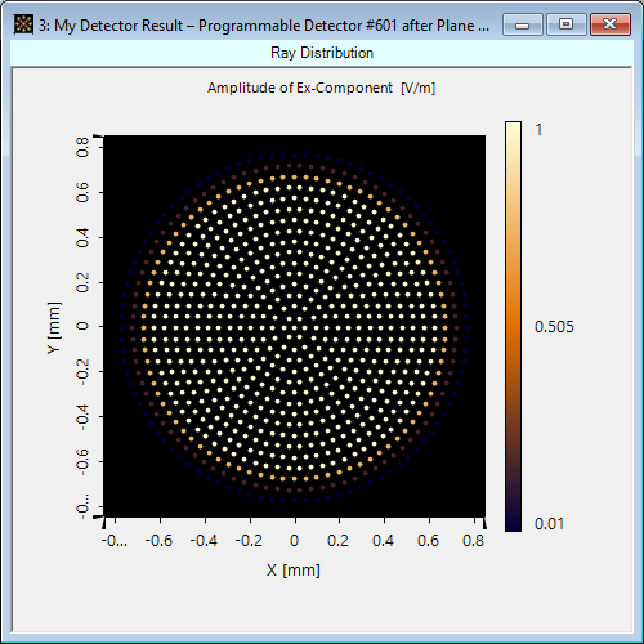
Task: Click the amplitude color scale bar
Action: coord(513,326)
